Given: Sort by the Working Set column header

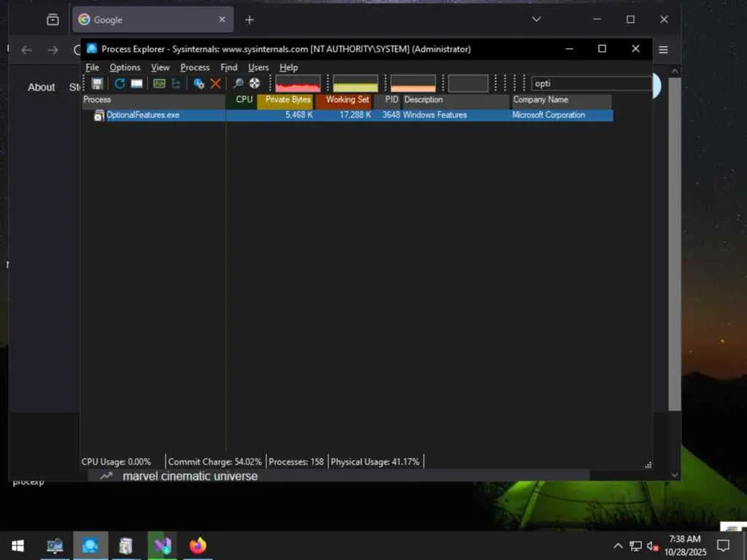Looking at the screenshot, I should [x=344, y=100].
